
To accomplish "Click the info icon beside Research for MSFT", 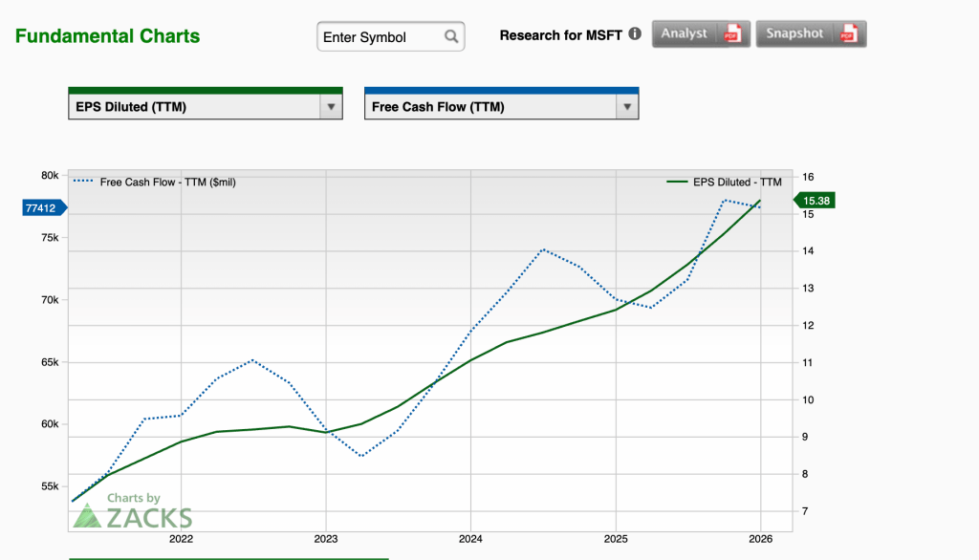I will [x=635, y=34].
